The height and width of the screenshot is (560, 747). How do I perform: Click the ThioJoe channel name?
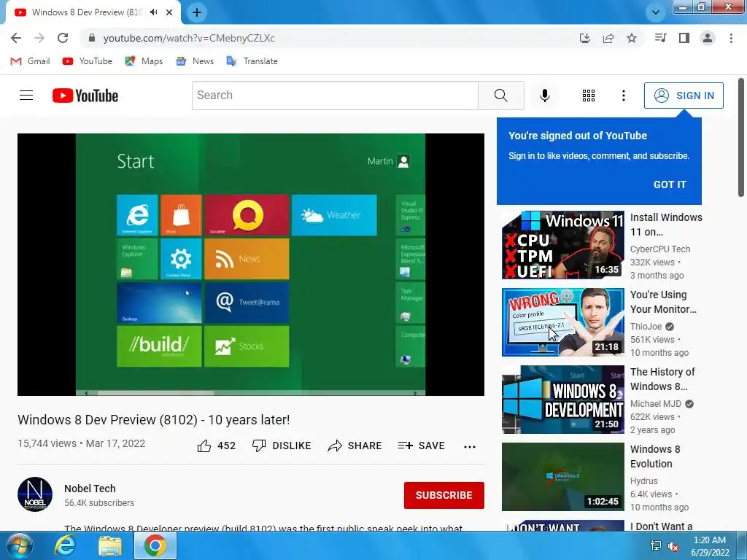(x=646, y=326)
